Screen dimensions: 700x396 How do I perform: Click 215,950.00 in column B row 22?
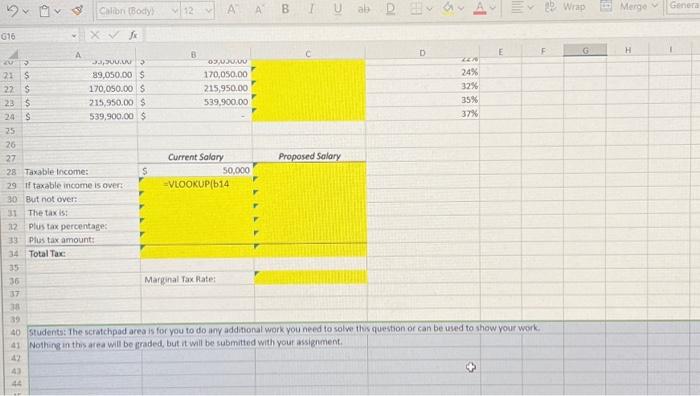(195, 88)
